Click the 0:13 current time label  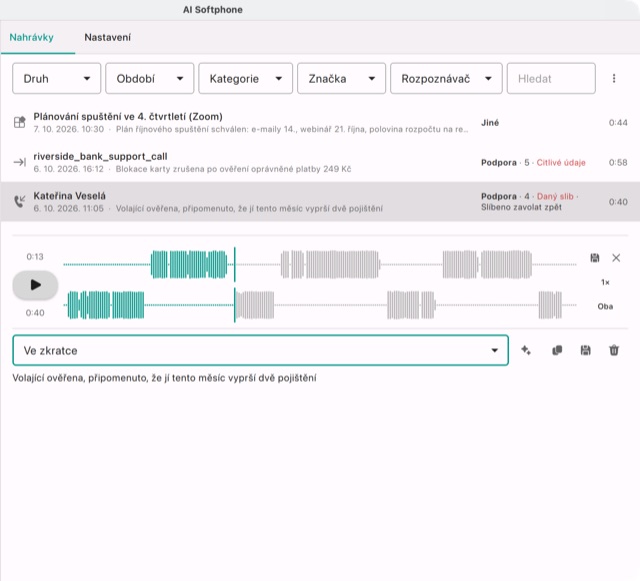[x=35, y=257]
